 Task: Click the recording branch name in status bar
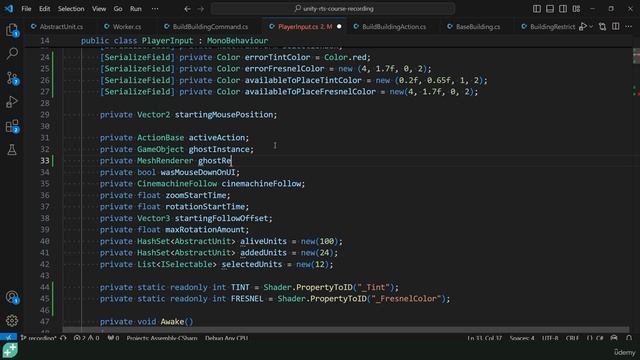pos(39,338)
